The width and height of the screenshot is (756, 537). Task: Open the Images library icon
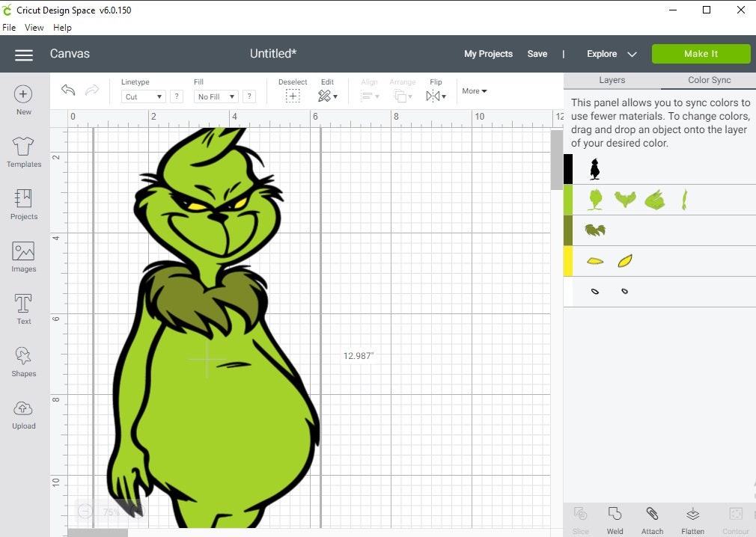point(23,251)
